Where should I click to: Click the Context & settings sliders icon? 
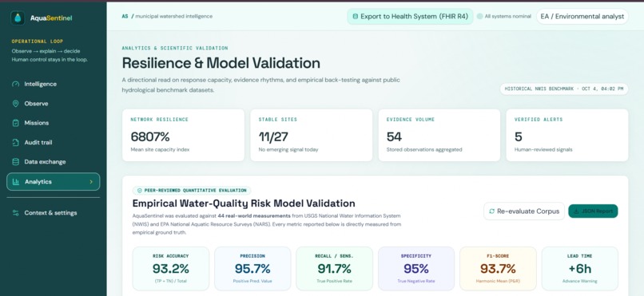(x=16, y=213)
